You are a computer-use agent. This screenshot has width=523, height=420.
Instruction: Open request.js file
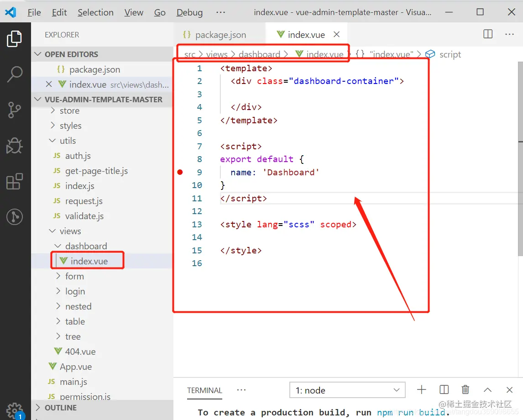(84, 201)
